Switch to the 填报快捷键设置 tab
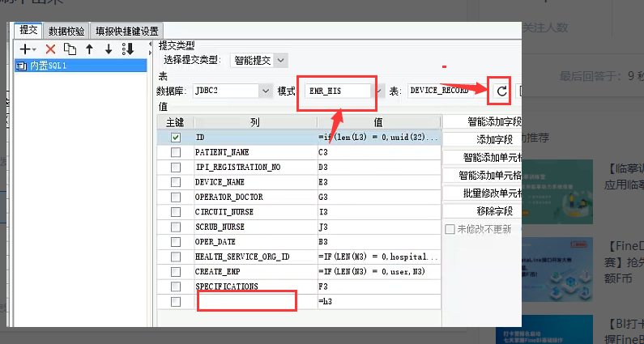The width and height of the screenshot is (644, 344). [127, 31]
